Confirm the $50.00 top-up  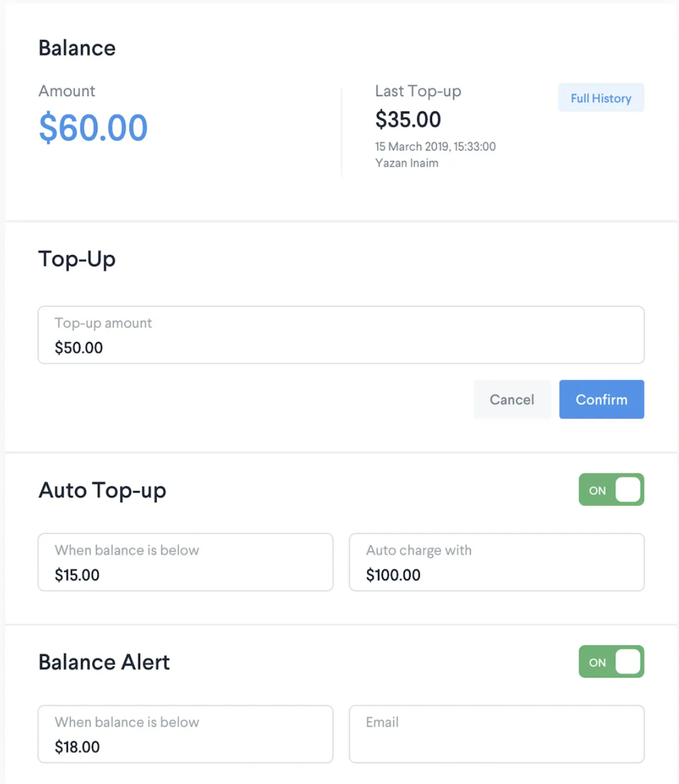click(x=601, y=399)
